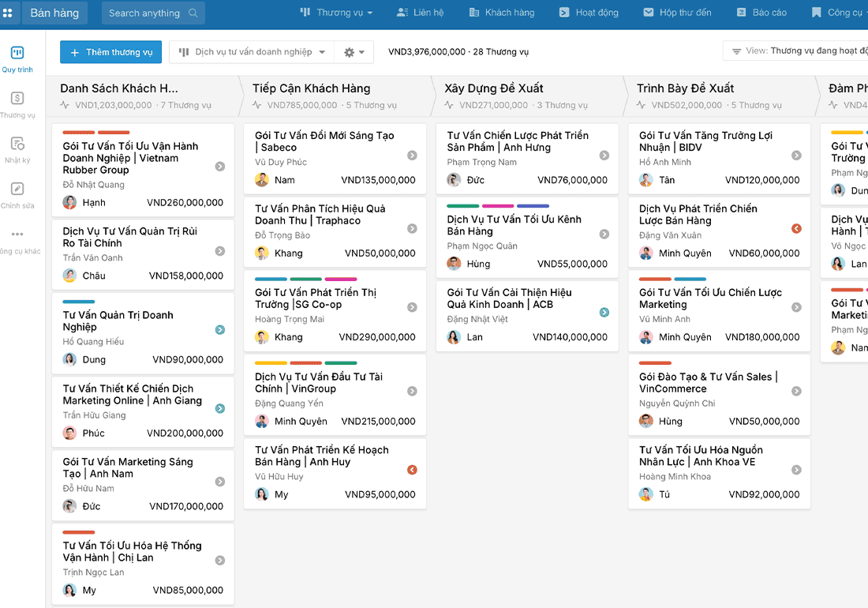This screenshot has width=868, height=608.
Task: Open the Thương vụ sidebar icon
Action: coord(17,99)
